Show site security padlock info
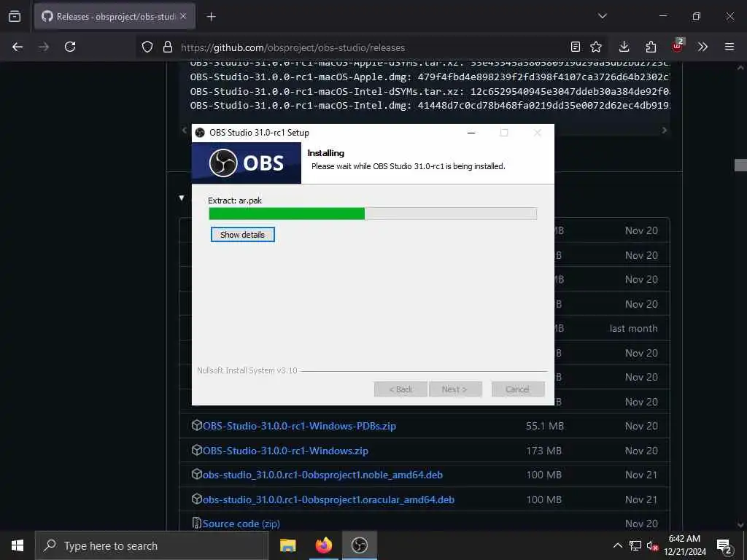 tap(167, 47)
